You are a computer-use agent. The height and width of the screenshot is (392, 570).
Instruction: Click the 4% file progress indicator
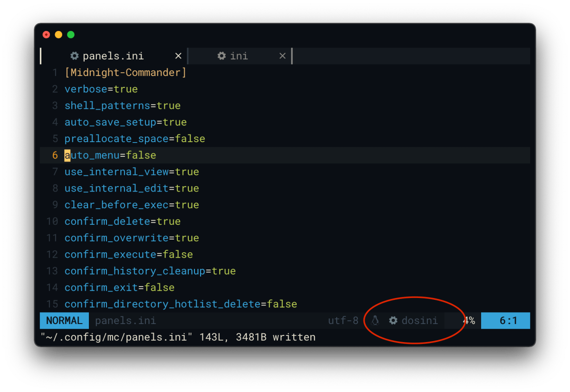(469, 320)
